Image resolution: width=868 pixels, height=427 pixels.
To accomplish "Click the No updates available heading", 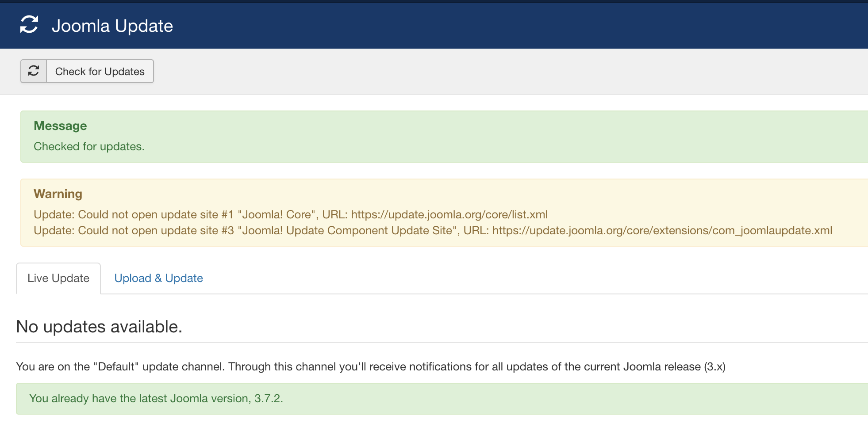I will click(99, 327).
